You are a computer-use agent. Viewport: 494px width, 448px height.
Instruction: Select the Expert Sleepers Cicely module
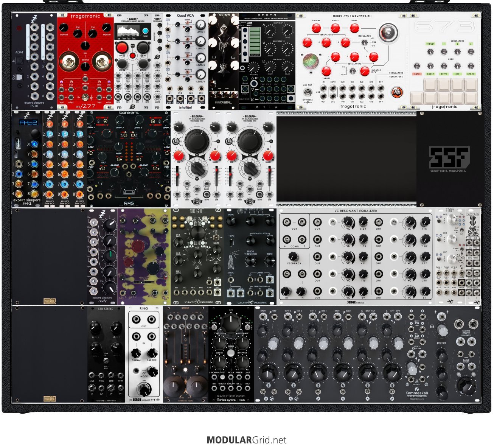(x=103, y=256)
